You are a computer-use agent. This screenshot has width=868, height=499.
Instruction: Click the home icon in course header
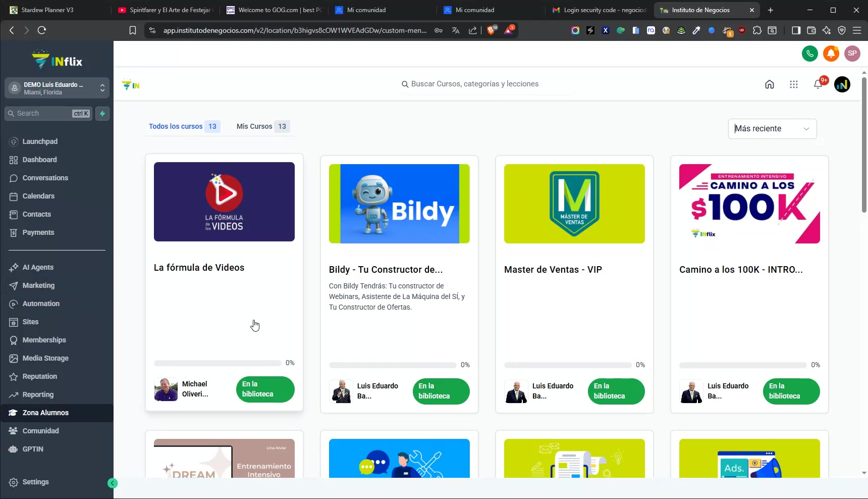(769, 84)
